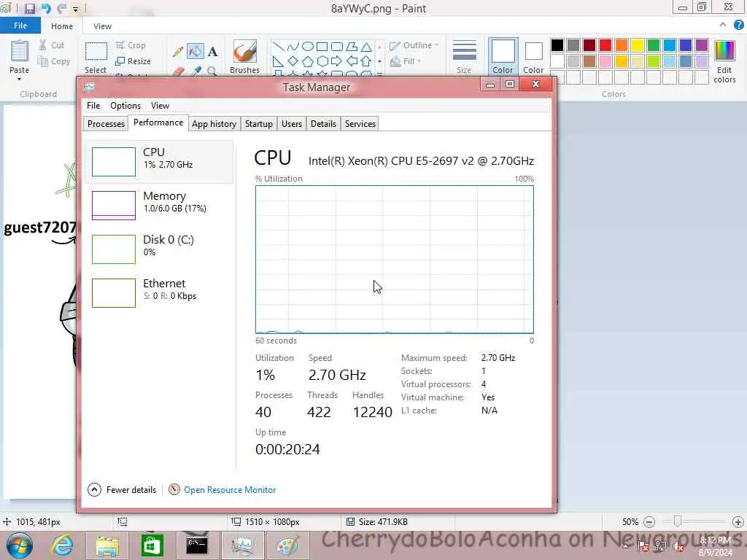Open Command Prompt from taskbar
This screenshot has width=747, height=560.
click(197, 545)
